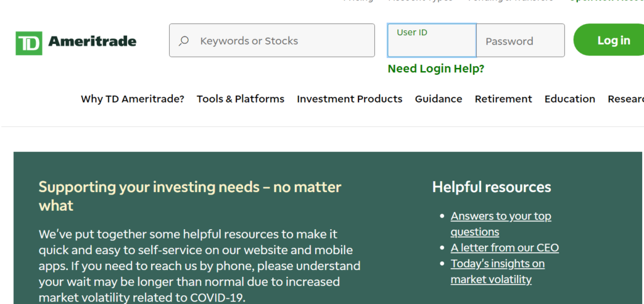Viewport: 644px width, 304px height.
Task: Open the Tools & Platforms menu
Action: 240,99
